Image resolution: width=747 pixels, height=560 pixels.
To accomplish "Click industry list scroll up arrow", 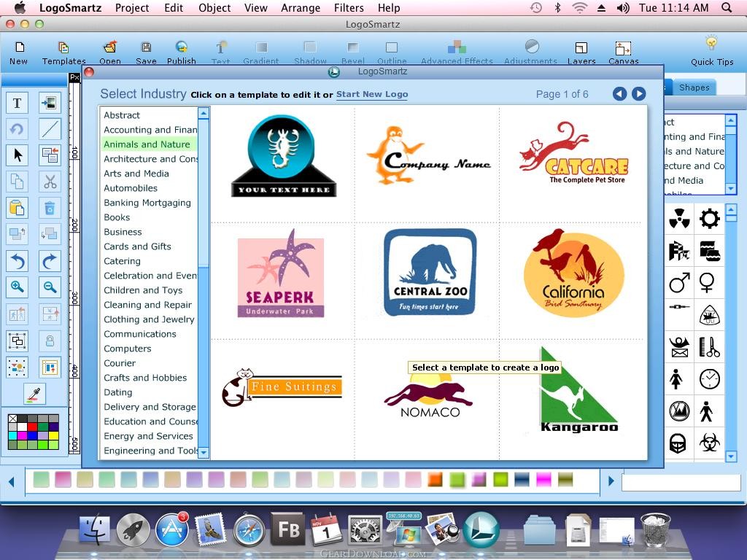I will click(204, 113).
